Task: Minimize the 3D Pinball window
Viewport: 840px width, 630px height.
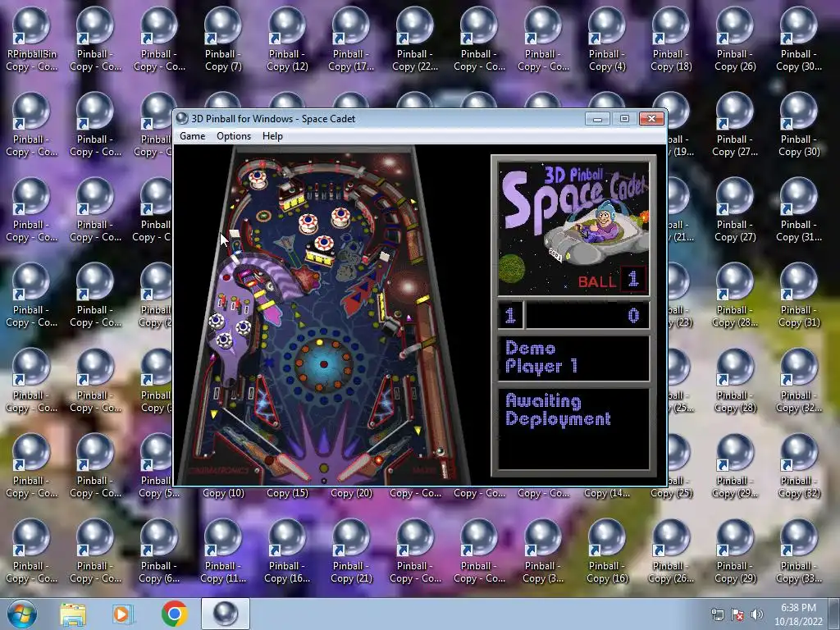Action: 597,118
